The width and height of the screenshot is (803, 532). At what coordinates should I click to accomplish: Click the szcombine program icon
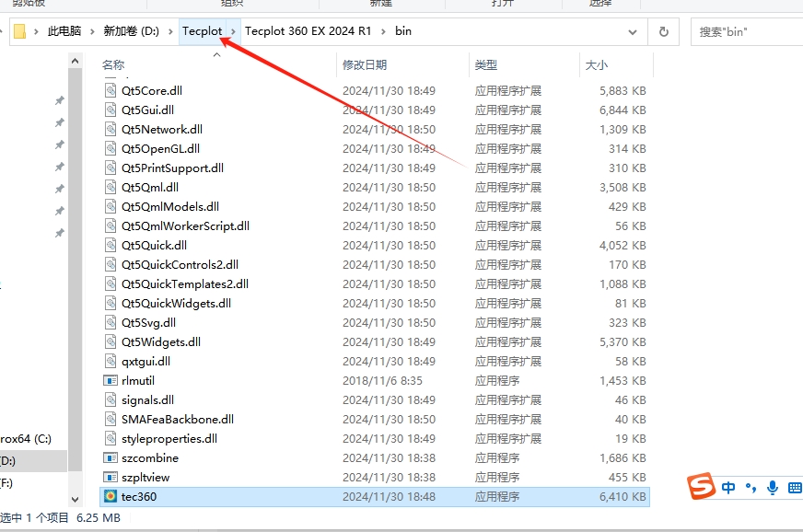tap(111, 458)
